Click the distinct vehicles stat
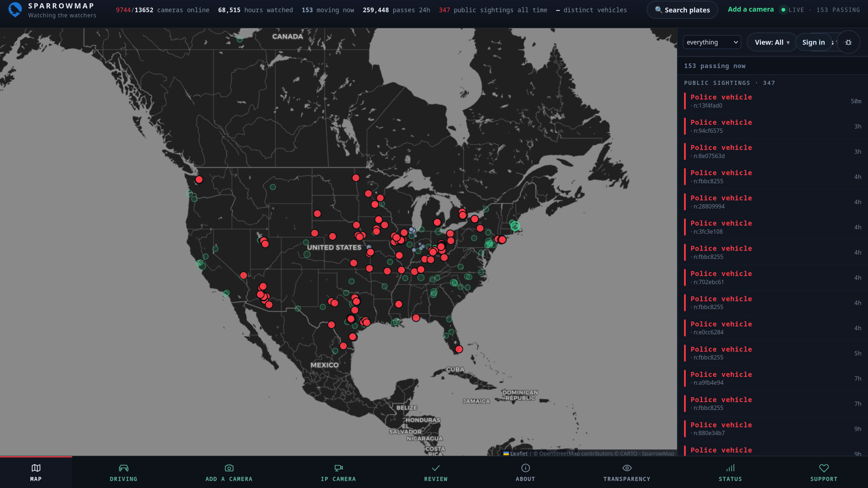868x488 pixels. pos(591,10)
